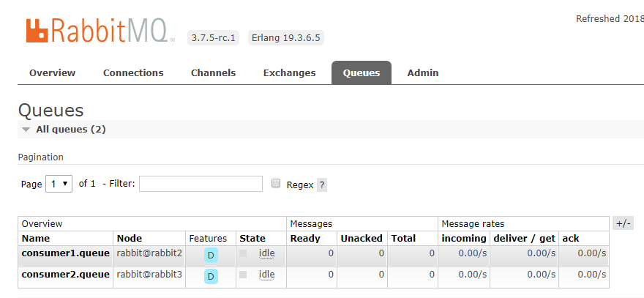Open the Connections tab
644x298 pixels.
click(133, 73)
